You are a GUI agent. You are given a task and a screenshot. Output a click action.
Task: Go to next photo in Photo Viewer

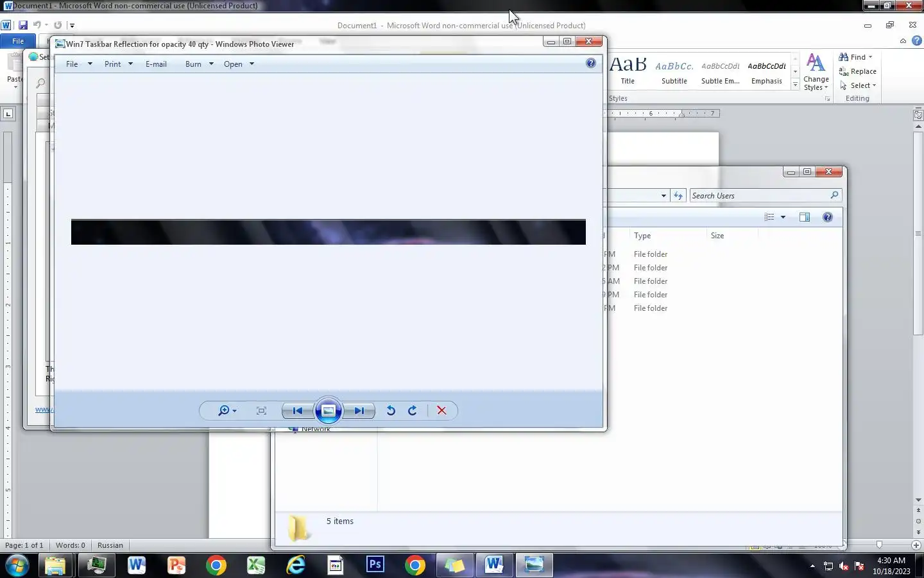359,411
